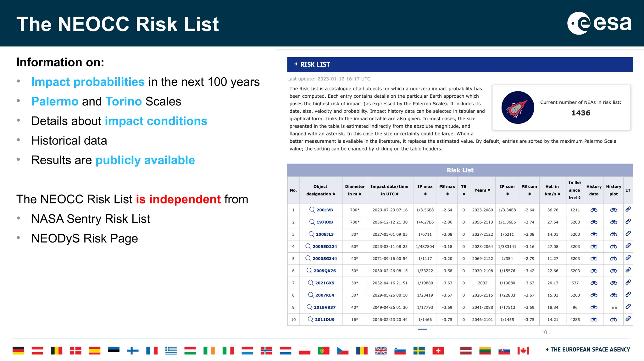Click THE EUROPEAN SPACE AGENCY footer text

point(590,349)
